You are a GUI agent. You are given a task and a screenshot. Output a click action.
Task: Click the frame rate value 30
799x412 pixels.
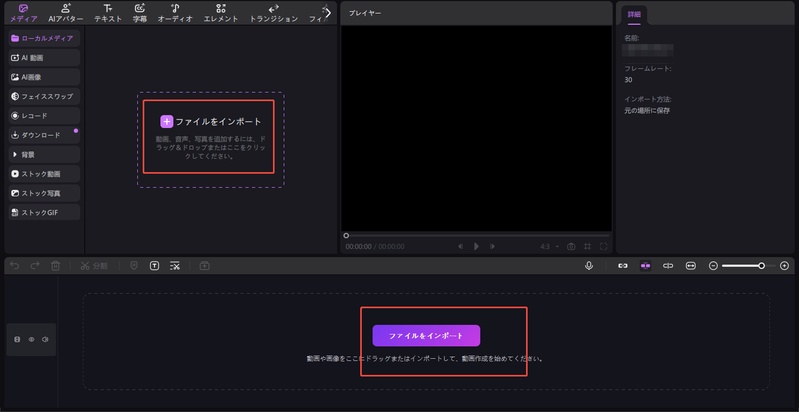click(x=628, y=80)
